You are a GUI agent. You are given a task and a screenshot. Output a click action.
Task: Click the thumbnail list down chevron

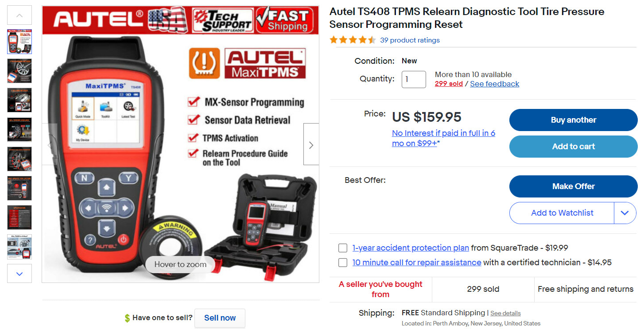point(19,274)
